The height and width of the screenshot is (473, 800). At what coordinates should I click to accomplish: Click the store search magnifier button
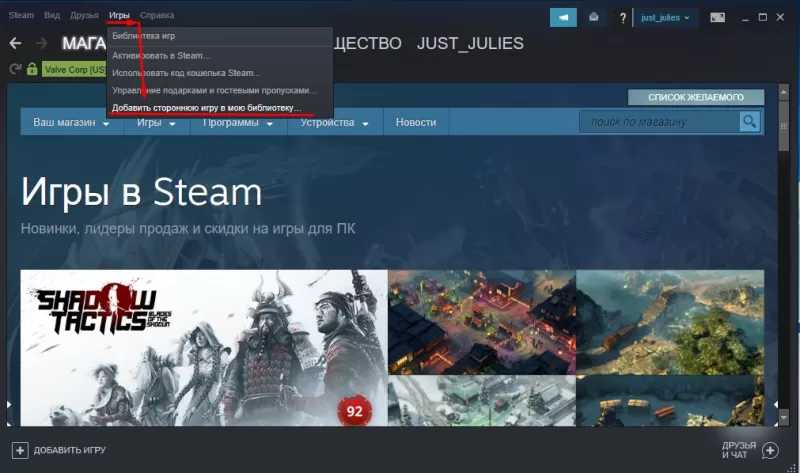point(749,121)
